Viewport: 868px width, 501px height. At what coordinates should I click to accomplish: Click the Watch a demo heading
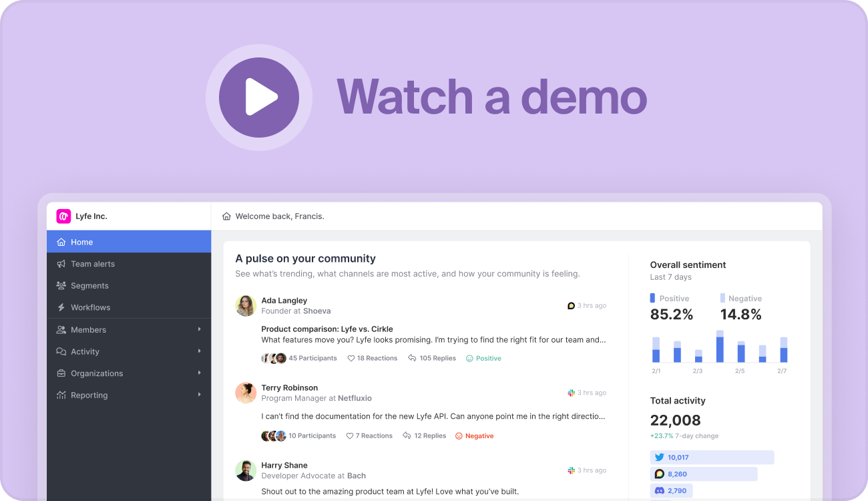point(492,97)
